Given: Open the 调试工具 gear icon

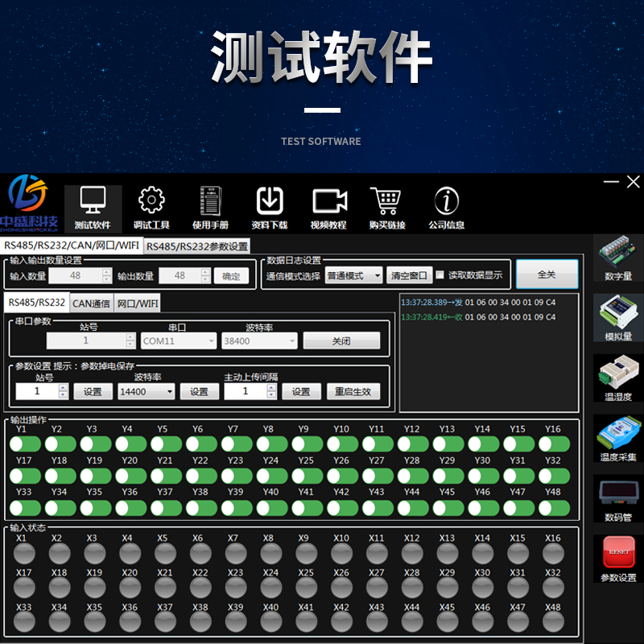Looking at the screenshot, I should (x=151, y=200).
